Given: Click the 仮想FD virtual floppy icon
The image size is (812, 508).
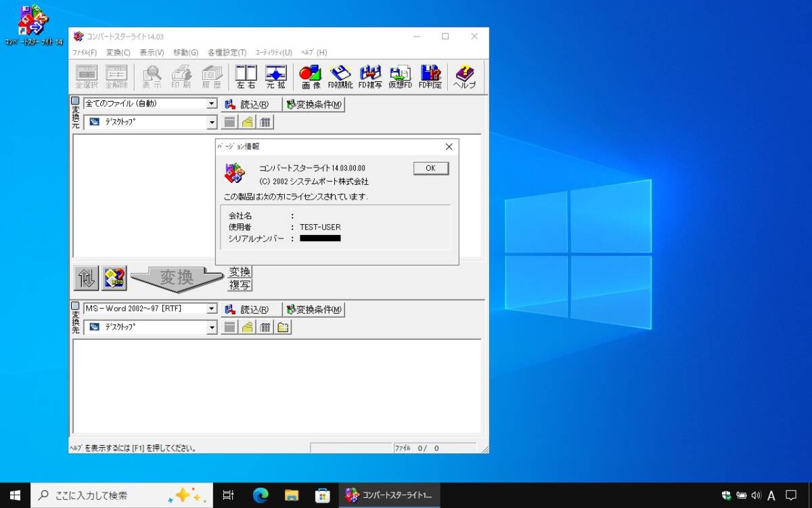Looking at the screenshot, I should (400, 77).
